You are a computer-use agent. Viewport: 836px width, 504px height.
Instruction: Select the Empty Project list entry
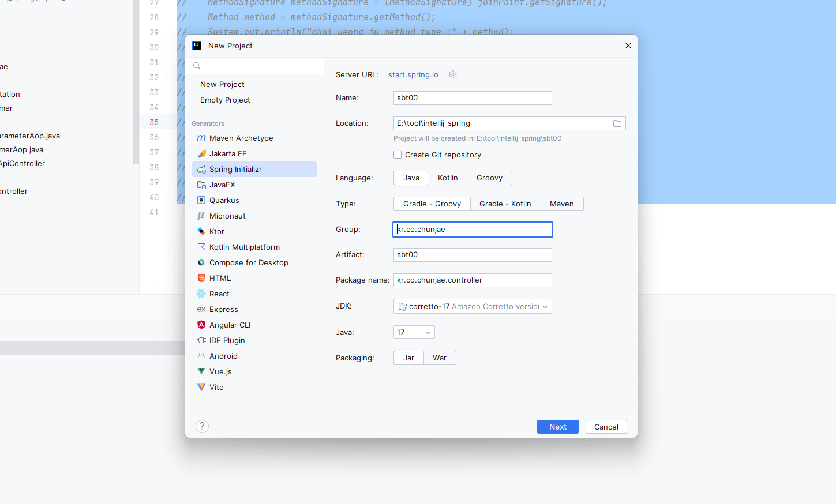pyautogui.click(x=225, y=100)
